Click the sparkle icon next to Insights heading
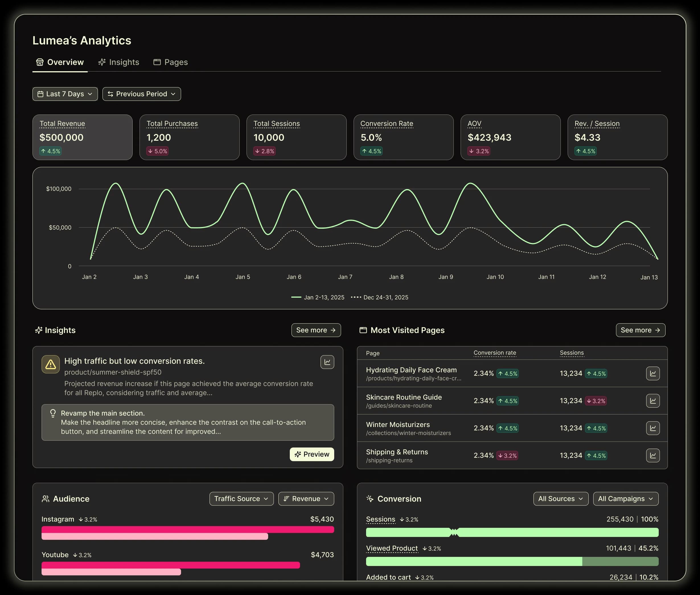 tap(39, 330)
